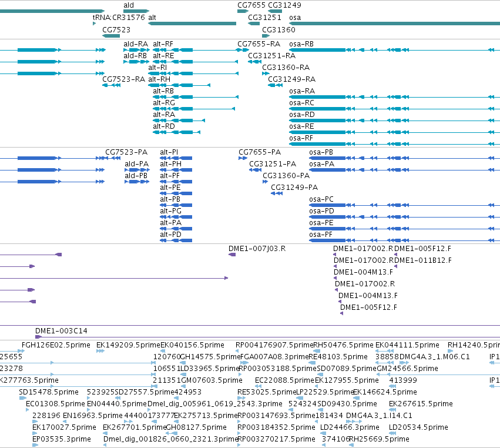Screen dimensions: 500x448
Task: Click the EK044111.5prime EST label
Action: point(408,345)
